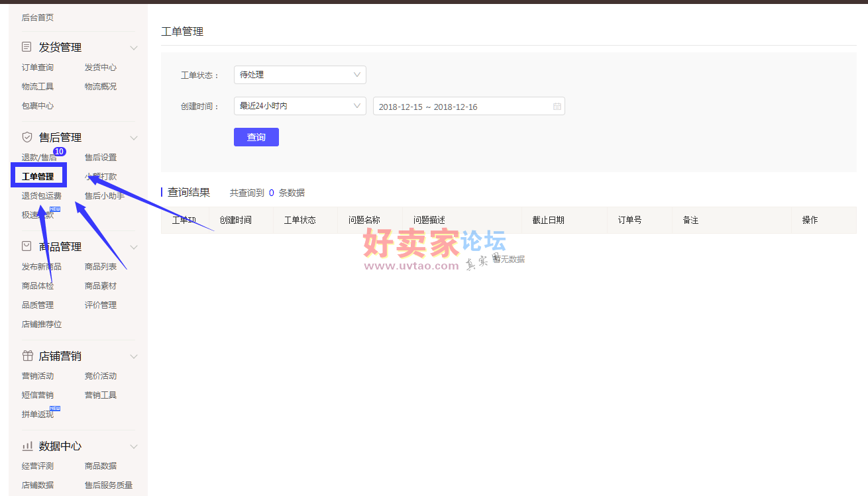Open the calendar icon in date range field

pyautogui.click(x=557, y=107)
